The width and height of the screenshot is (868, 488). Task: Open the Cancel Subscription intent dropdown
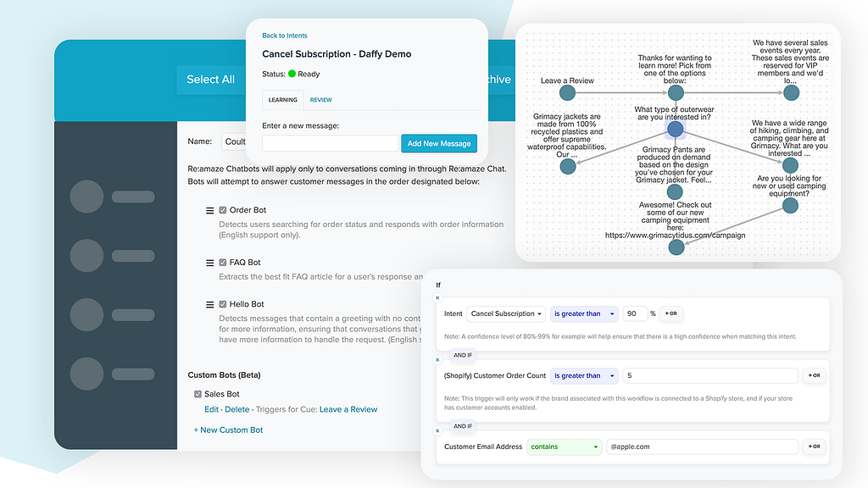click(506, 313)
